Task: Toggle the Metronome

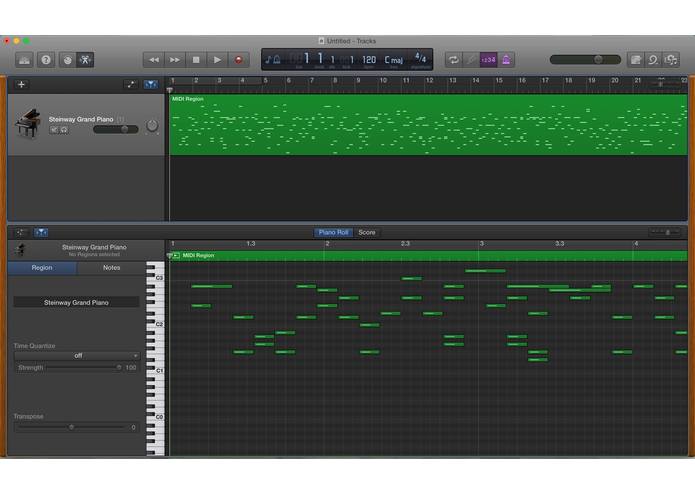Action: coord(506,60)
